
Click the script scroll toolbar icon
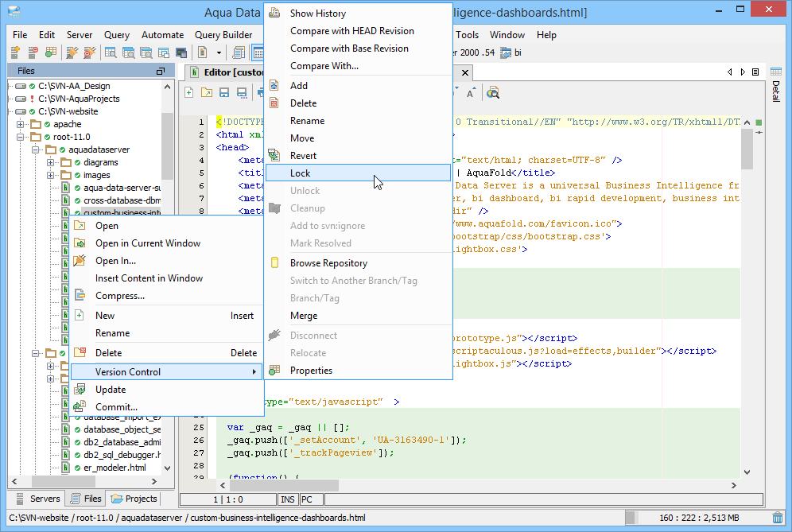pos(239,52)
